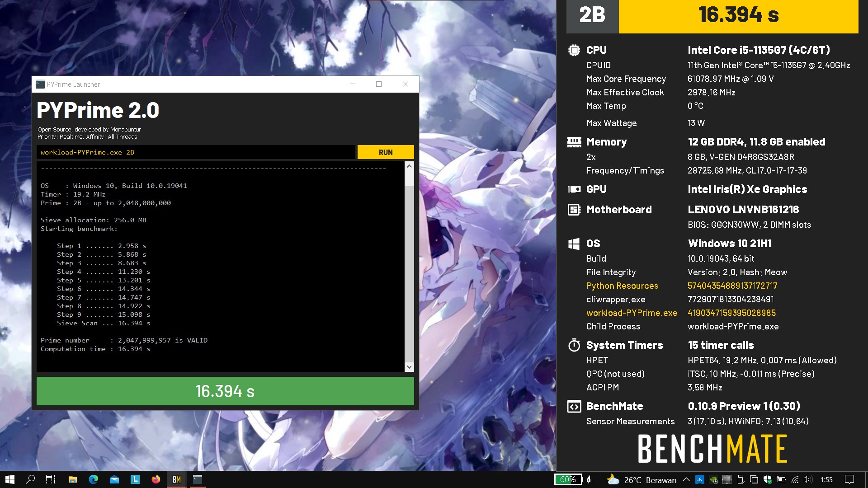The image size is (868, 488).
Task: Click the 2B score badge at top
Action: coord(592,15)
